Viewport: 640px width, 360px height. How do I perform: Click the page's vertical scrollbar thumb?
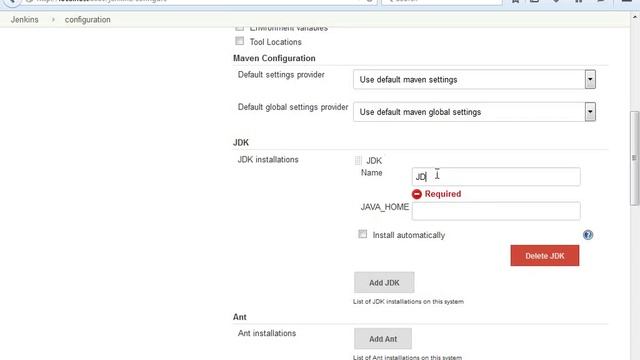pyautogui.click(x=635, y=158)
